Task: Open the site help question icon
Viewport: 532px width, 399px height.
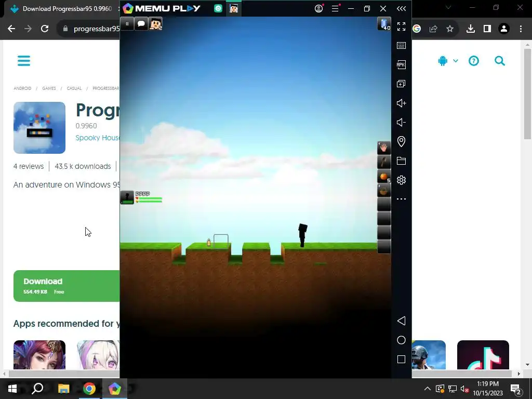Action: 474,61
